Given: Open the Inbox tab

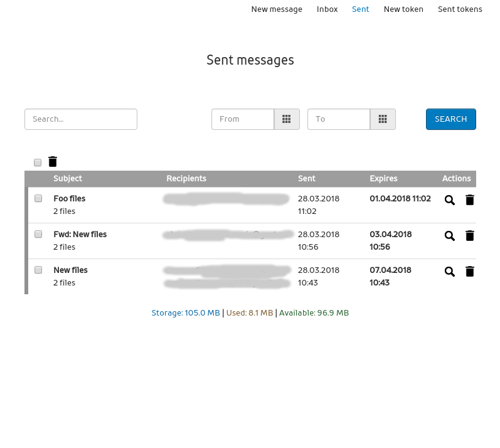Looking at the screenshot, I should 327,9.
